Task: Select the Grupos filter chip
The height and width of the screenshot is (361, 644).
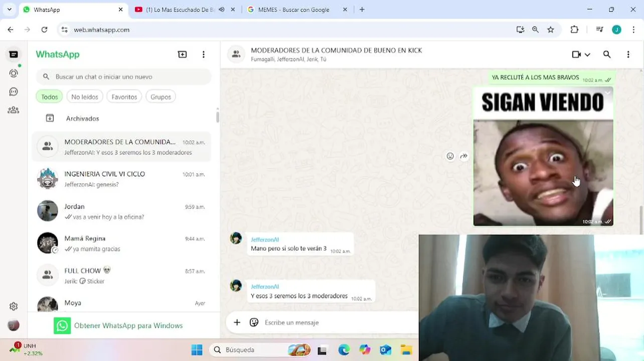Action: 160,97
